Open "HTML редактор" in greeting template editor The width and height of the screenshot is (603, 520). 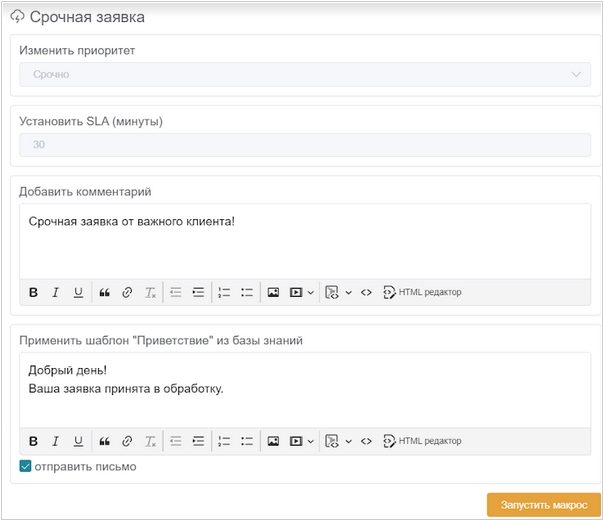pos(422,441)
